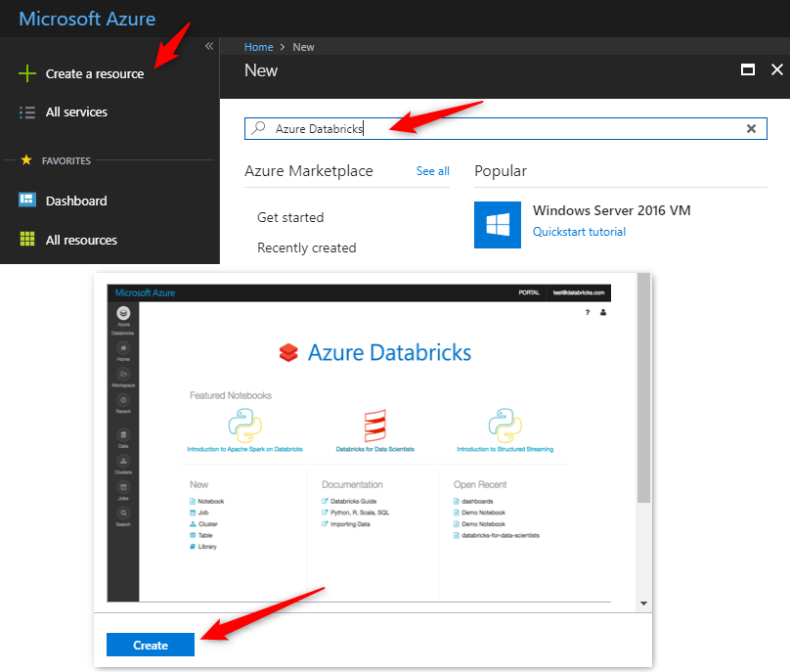Go to Home in the breadcrumb
The height and width of the screenshot is (672, 790).
(x=258, y=47)
